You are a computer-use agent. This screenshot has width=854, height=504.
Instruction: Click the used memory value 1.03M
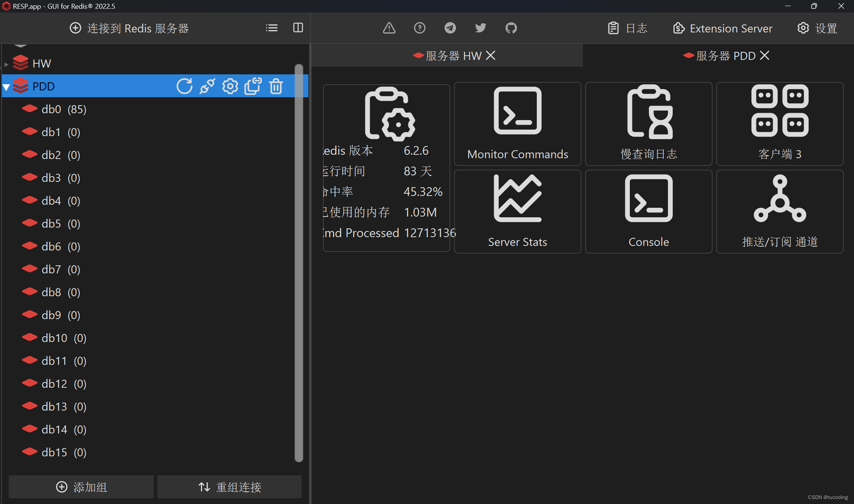(x=420, y=212)
